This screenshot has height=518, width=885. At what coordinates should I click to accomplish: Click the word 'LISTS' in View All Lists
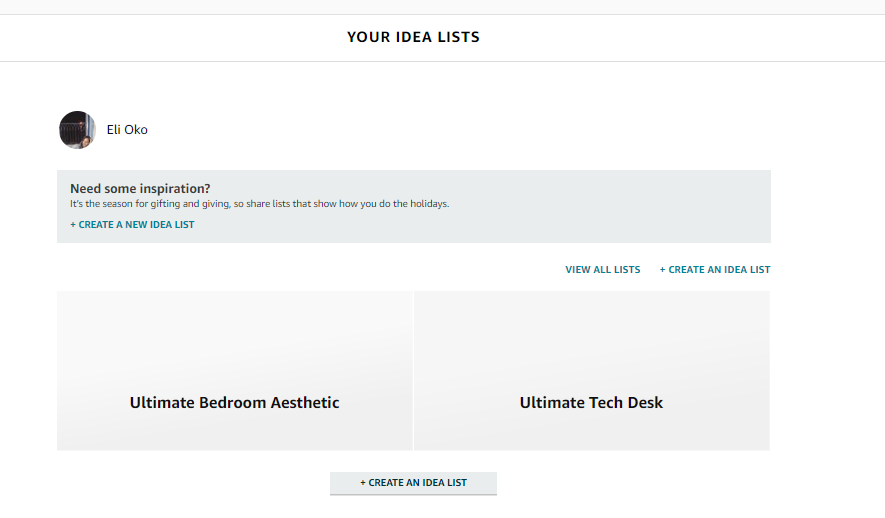(627, 270)
